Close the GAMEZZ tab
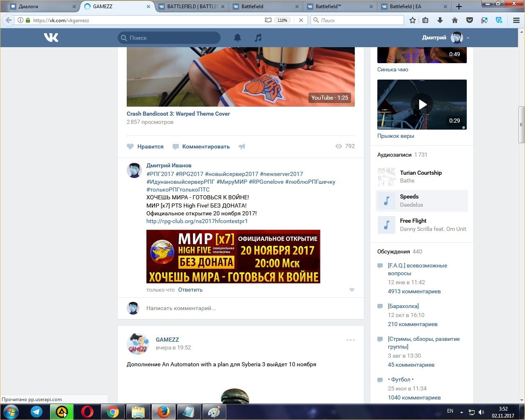 (148, 7)
